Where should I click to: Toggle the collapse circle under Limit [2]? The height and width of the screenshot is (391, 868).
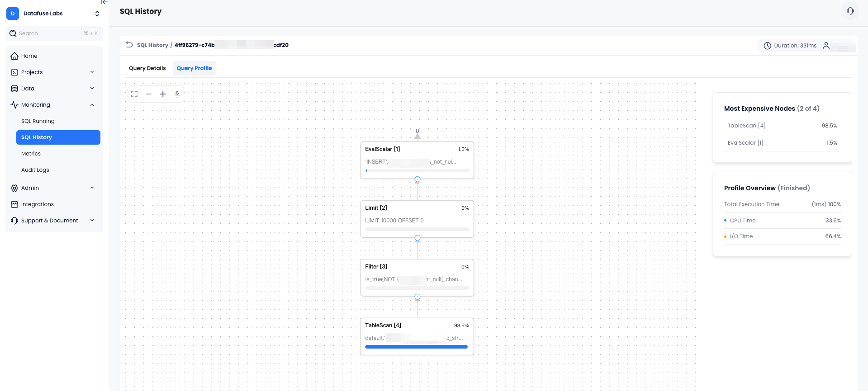(417, 238)
